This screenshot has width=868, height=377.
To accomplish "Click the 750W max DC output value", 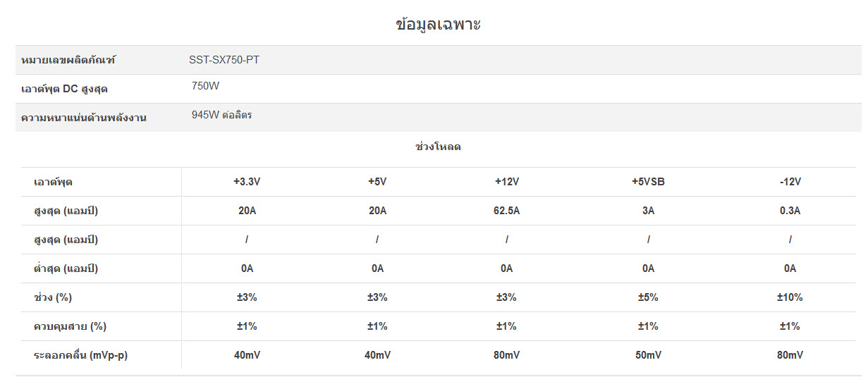I will [x=205, y=86].
